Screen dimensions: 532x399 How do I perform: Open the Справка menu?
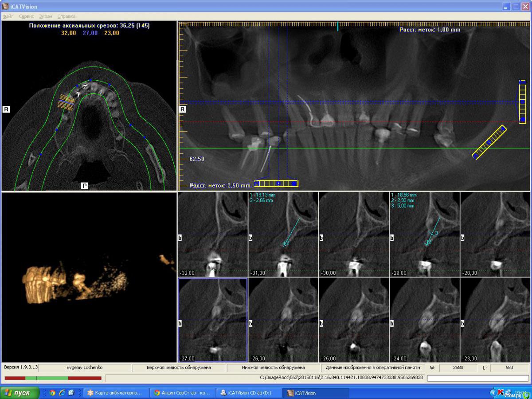66,16
